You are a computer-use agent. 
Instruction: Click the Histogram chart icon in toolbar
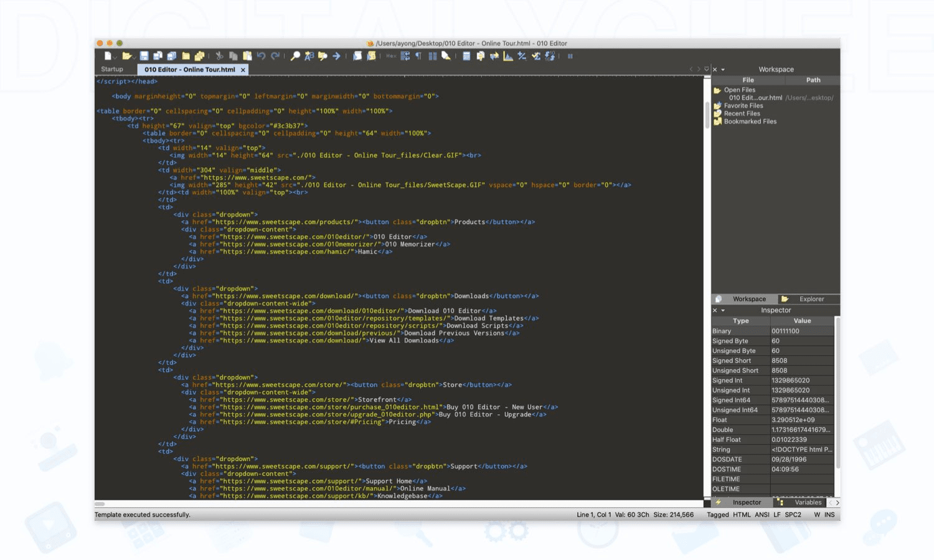tap(508, 56)
